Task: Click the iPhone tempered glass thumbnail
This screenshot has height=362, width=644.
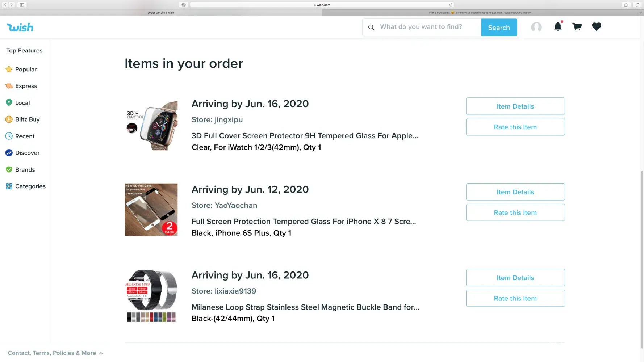Action: pyautogui.click(x=151, y=210)
